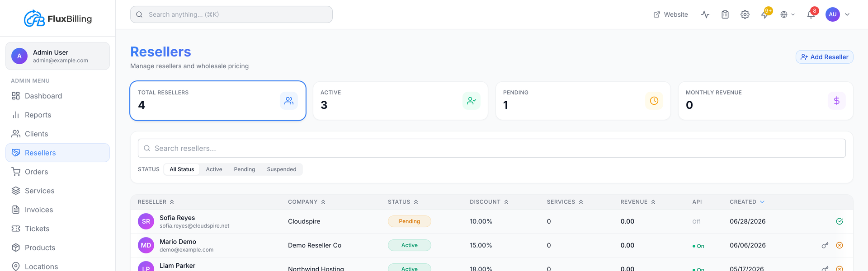Click the Demo Reseller Co company cell

pos(315,245)
